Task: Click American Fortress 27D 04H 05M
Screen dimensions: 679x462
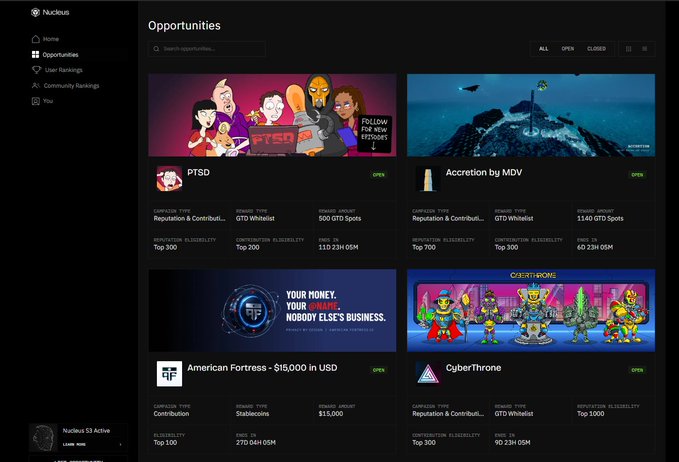Action: click(255, 443)
